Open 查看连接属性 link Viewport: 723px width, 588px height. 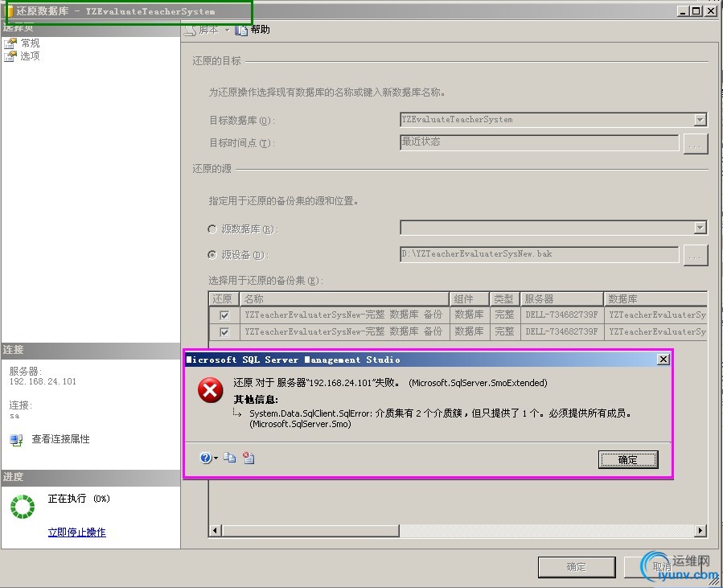[60, 439]
